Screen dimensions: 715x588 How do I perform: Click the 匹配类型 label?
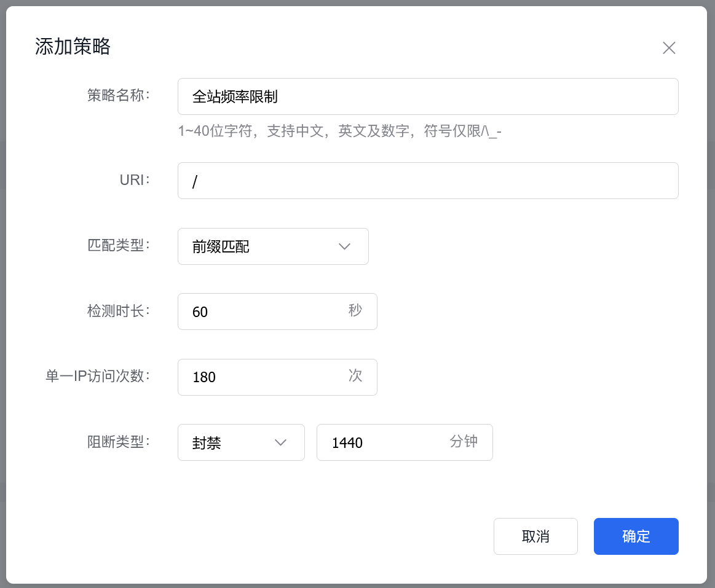(119, 245)
